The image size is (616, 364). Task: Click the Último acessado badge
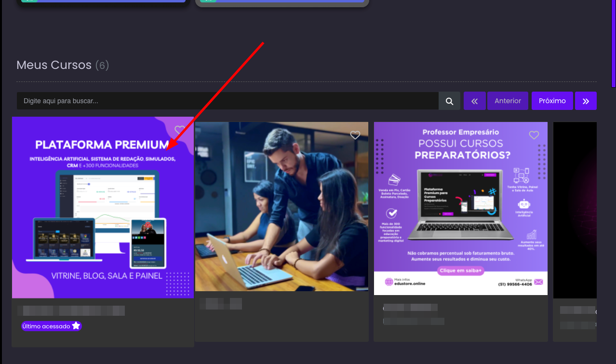coord(51,326)
